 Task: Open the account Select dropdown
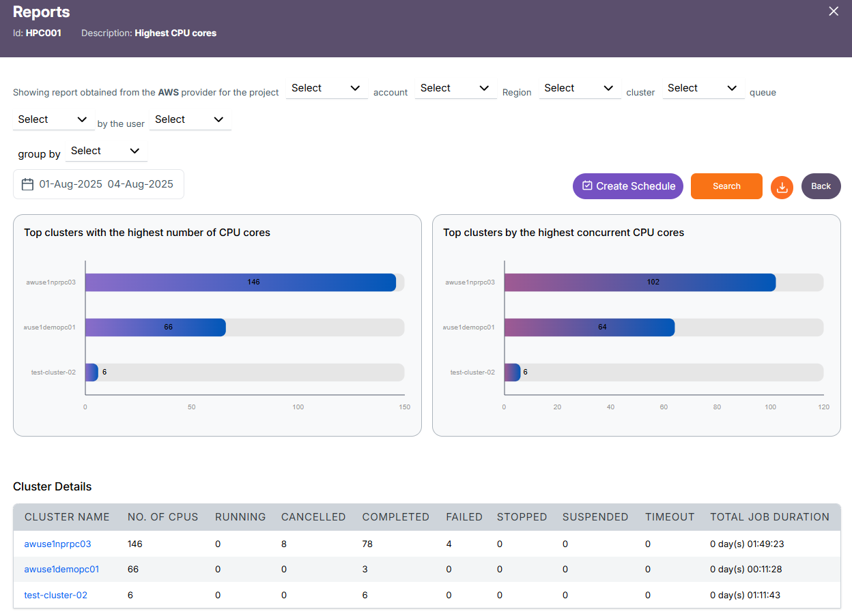pyautogui.click(x=455, y=88)
